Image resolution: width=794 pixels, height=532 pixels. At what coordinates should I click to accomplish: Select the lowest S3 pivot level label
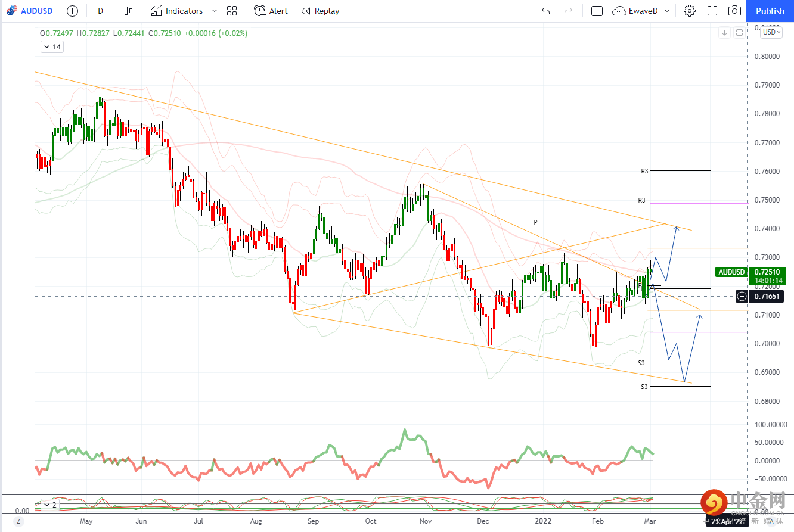[644, 387]
